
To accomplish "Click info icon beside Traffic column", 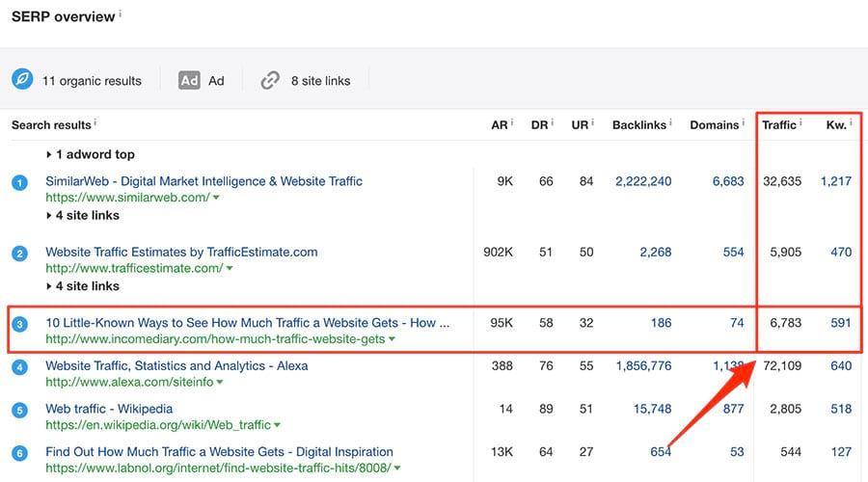I will pos(800,122).
